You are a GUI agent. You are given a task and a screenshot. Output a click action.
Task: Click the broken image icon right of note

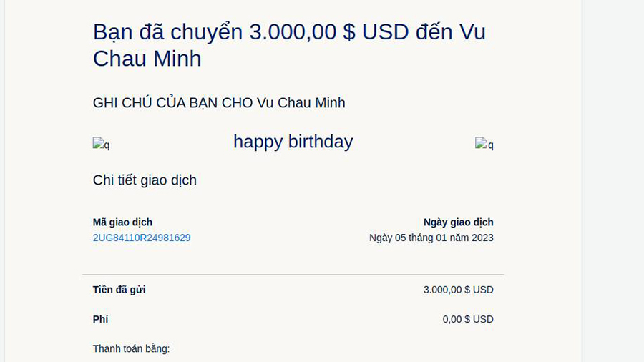(x=484, y=144)
